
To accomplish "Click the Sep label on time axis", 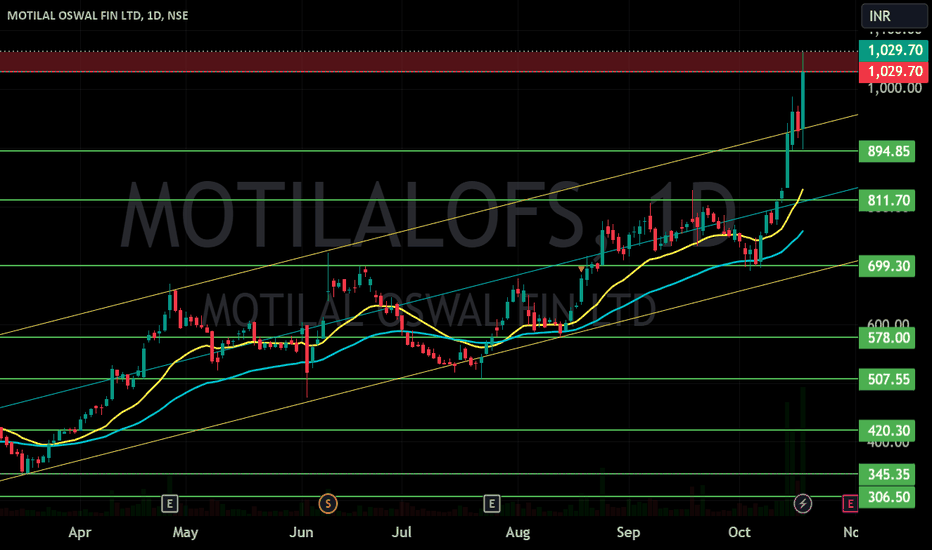I will tap(628, 532).
